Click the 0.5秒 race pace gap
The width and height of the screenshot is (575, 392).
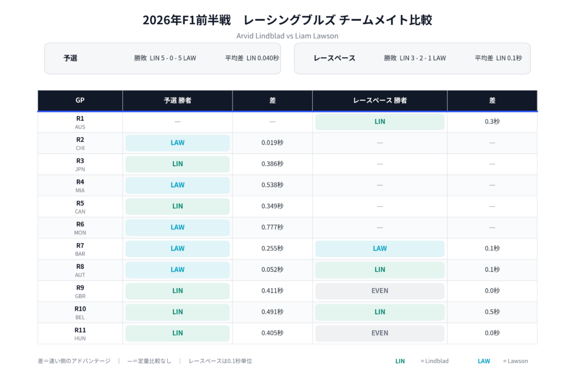click(492, 312)
